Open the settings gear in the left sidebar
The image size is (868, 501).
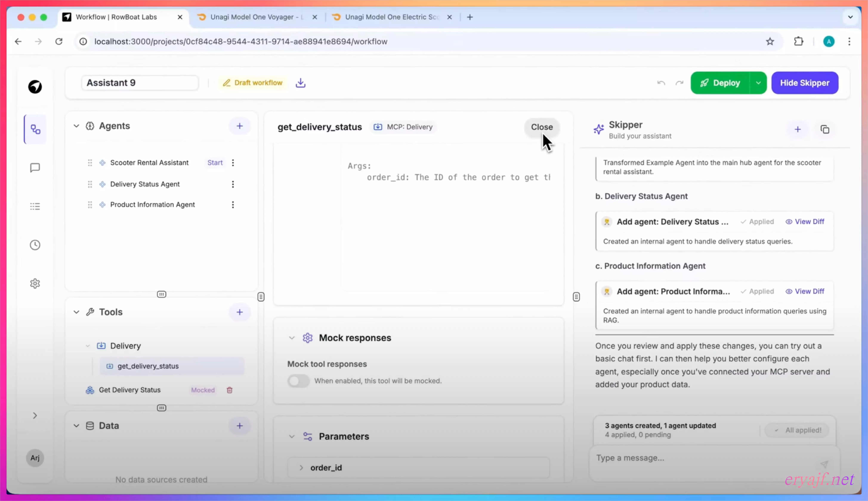coord(35,283)
